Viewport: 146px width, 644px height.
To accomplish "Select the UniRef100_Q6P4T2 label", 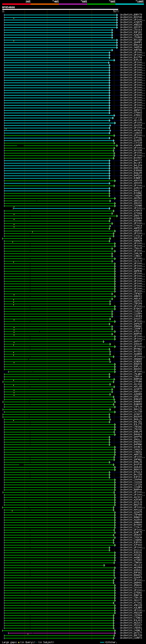I will pos(131,110).
